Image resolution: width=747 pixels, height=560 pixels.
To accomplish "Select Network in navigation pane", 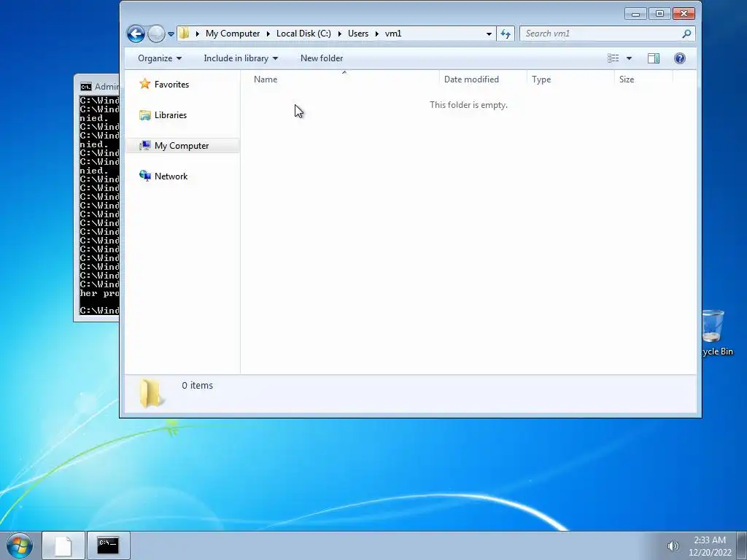I will (171, 176).
